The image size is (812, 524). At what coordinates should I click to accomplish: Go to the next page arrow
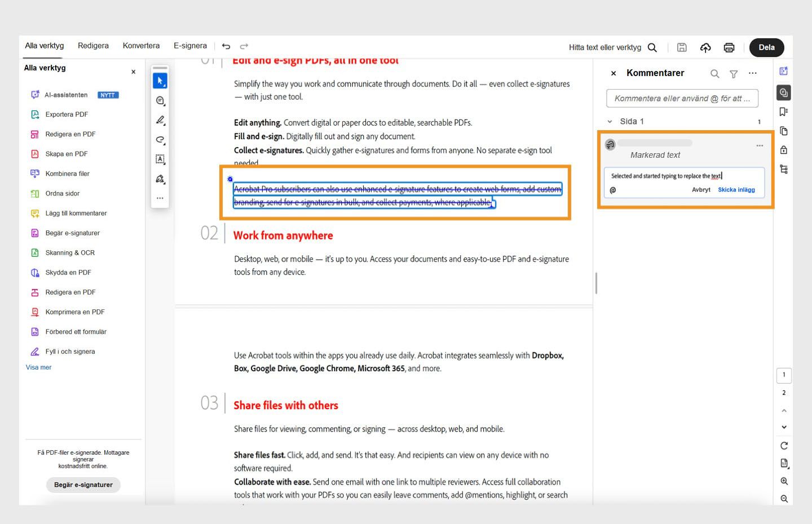784,427
